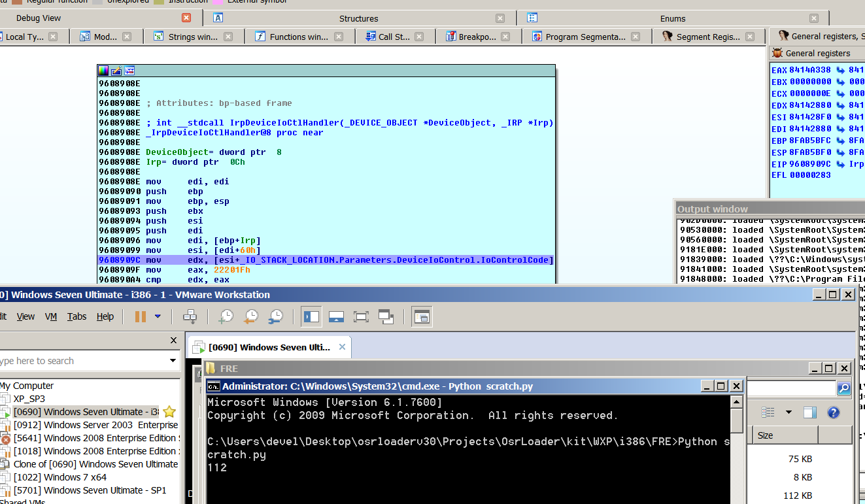Switch to the Structures tab
This screenshot has width=865, height=504.
pos(358,18)
